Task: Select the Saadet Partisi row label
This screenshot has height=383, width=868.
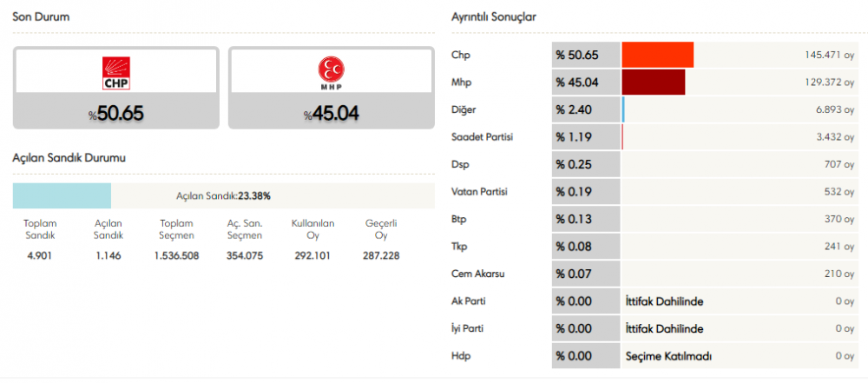Action: pos(483,137)
